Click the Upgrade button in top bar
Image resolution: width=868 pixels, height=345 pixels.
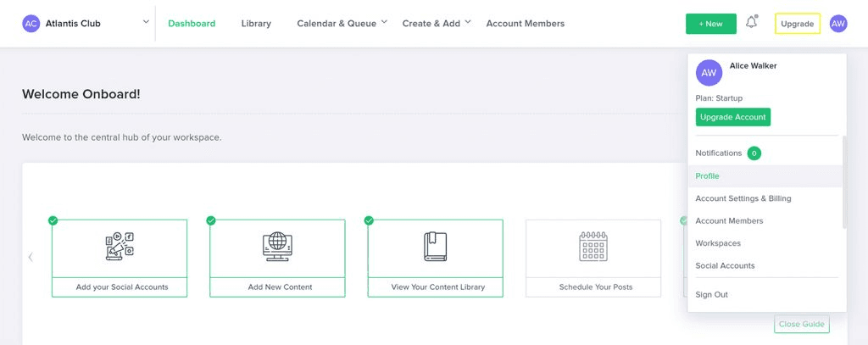pos(797,24)
